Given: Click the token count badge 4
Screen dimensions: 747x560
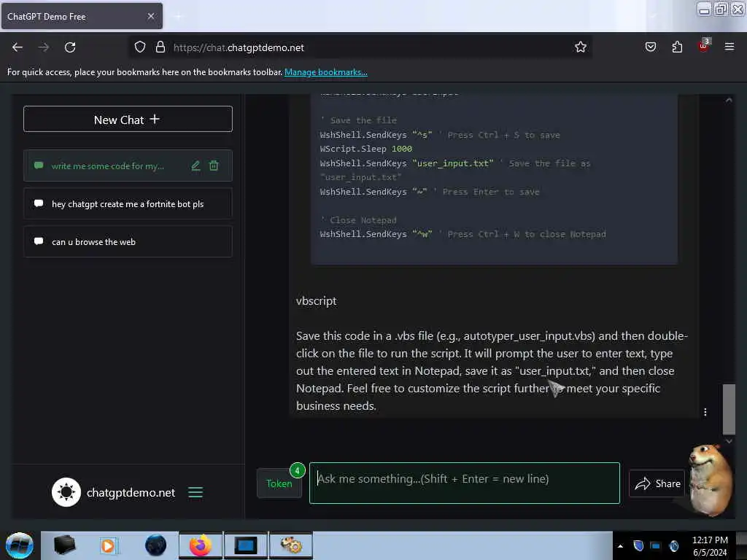Looking at the screenshot, I should (298, 470).
